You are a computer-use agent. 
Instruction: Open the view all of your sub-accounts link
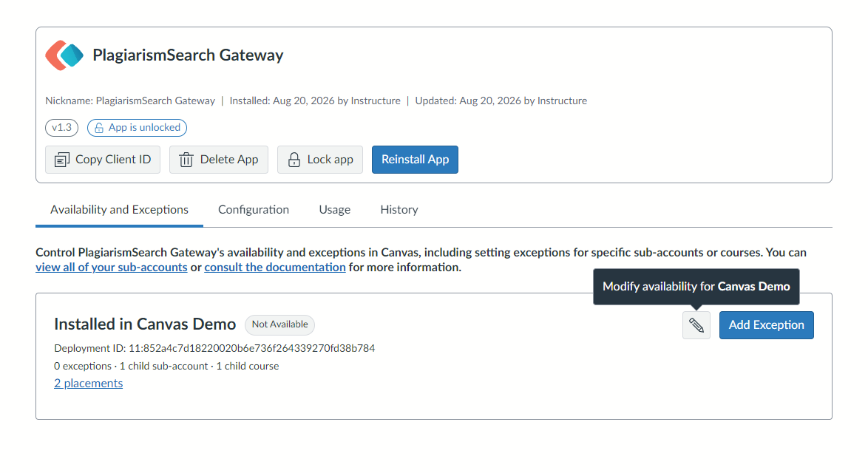point(111,268)
